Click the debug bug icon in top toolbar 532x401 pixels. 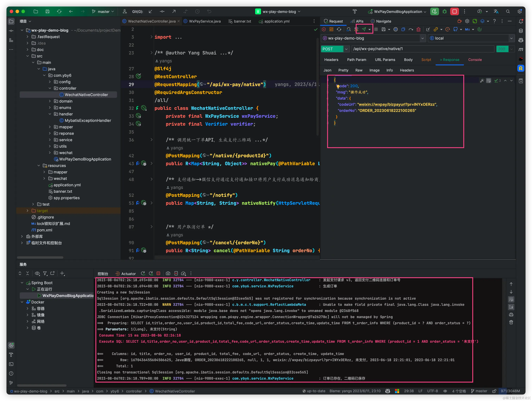point(444,12)
